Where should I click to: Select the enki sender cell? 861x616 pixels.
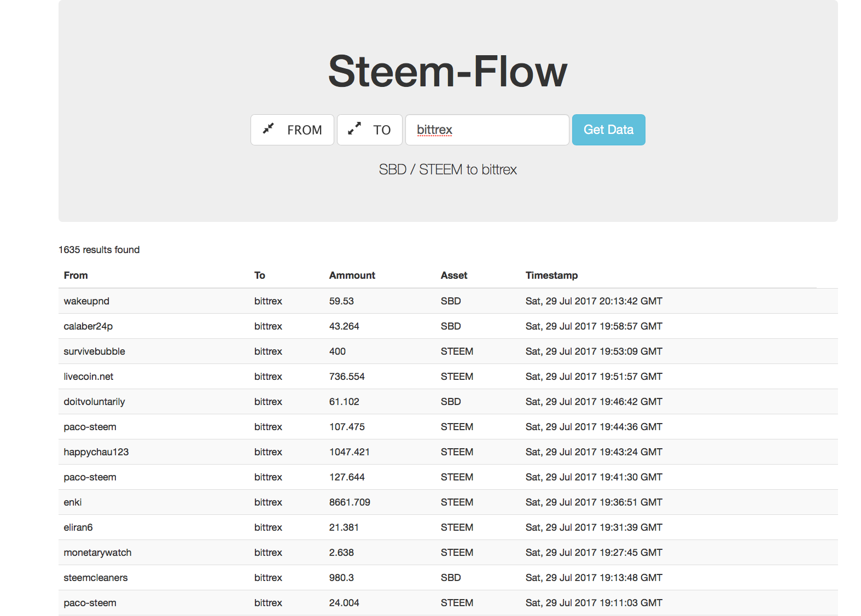pyautogui.click(x=72, y=502)
